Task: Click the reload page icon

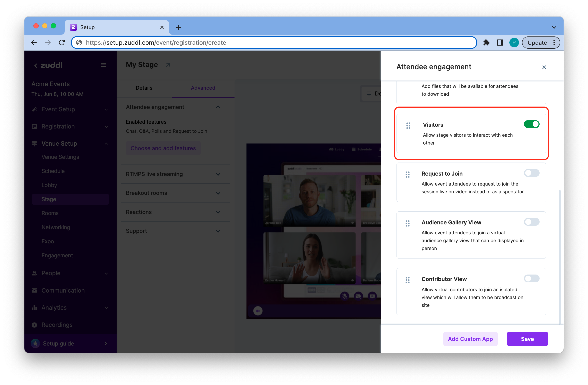Action: coord(62,43)
